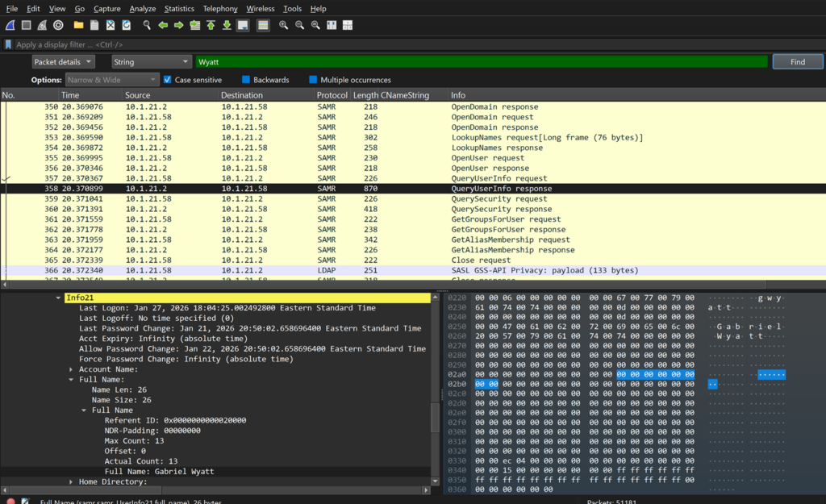The width and height of the screenshot is (826, 504).
Task: Enable the Multiple occurrences checkbox
Action: point(313,80)
